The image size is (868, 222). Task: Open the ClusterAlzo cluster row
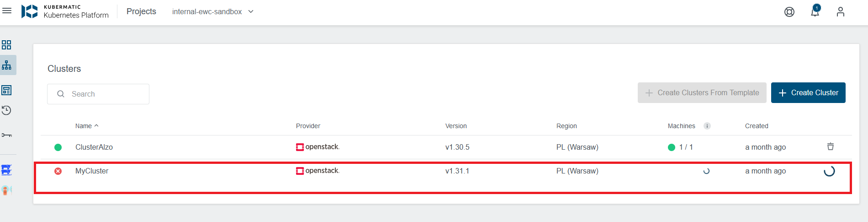pyautogui.click(x=446, y=147)
